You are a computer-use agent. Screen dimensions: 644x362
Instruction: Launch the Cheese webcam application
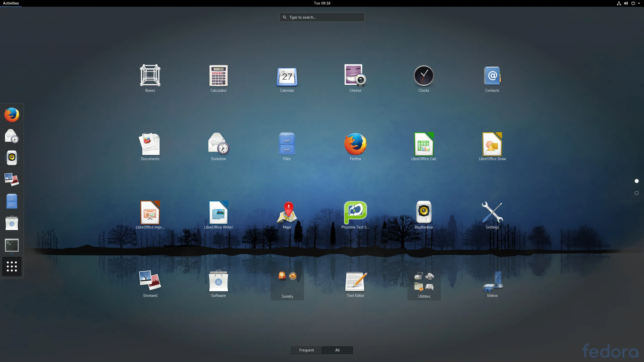(x=355, y=75)
